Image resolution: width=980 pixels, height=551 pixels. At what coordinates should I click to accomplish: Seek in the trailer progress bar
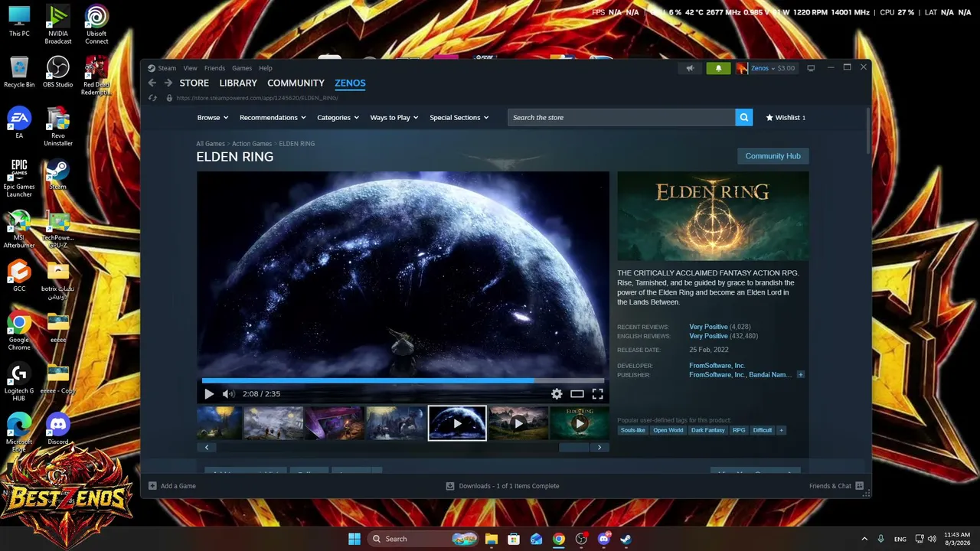click(x=403, y=380)
